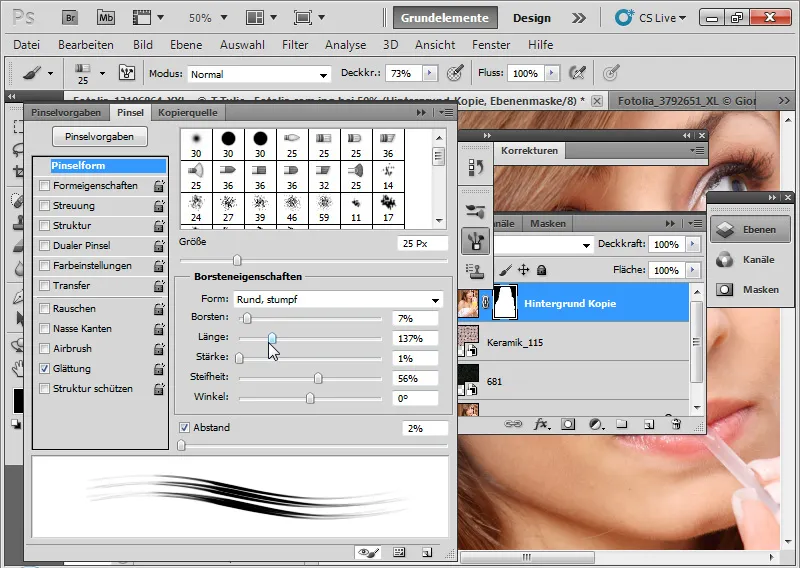
Task: Lock the Formeigenschaften setting
Action: (x=159, y=186)
